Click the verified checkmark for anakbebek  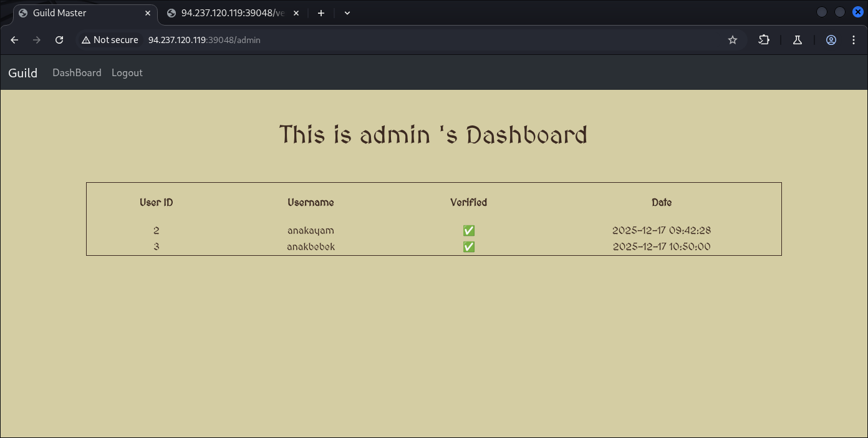469,247
